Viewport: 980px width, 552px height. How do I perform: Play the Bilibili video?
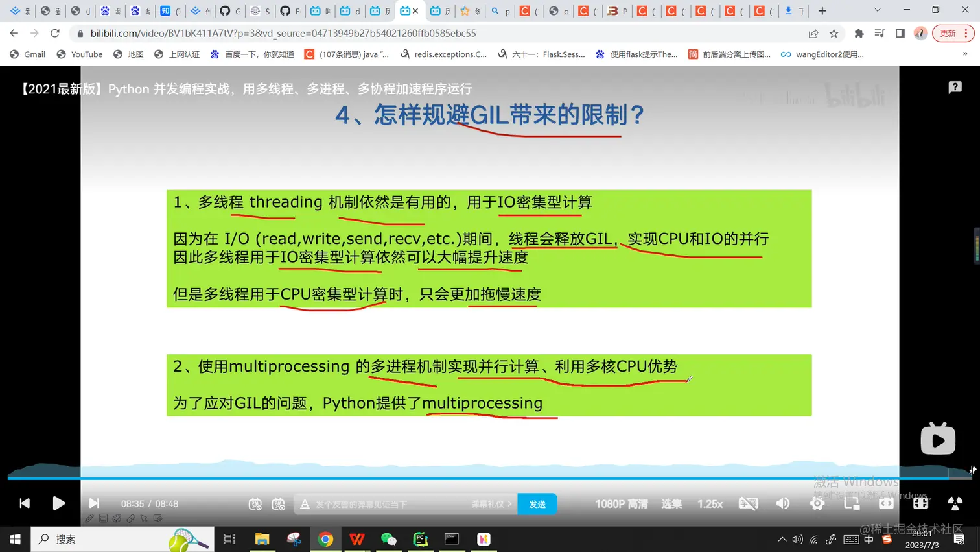point(58,503)
